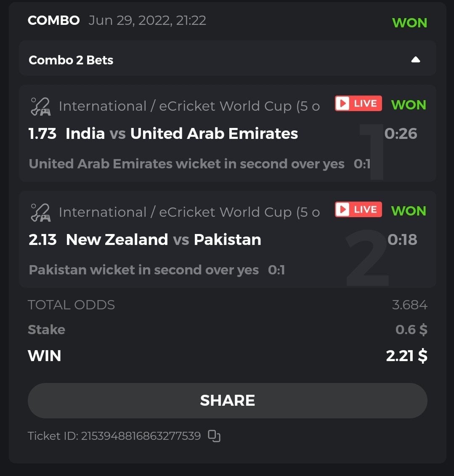Open India vs United Arab Emirates match

182,134
